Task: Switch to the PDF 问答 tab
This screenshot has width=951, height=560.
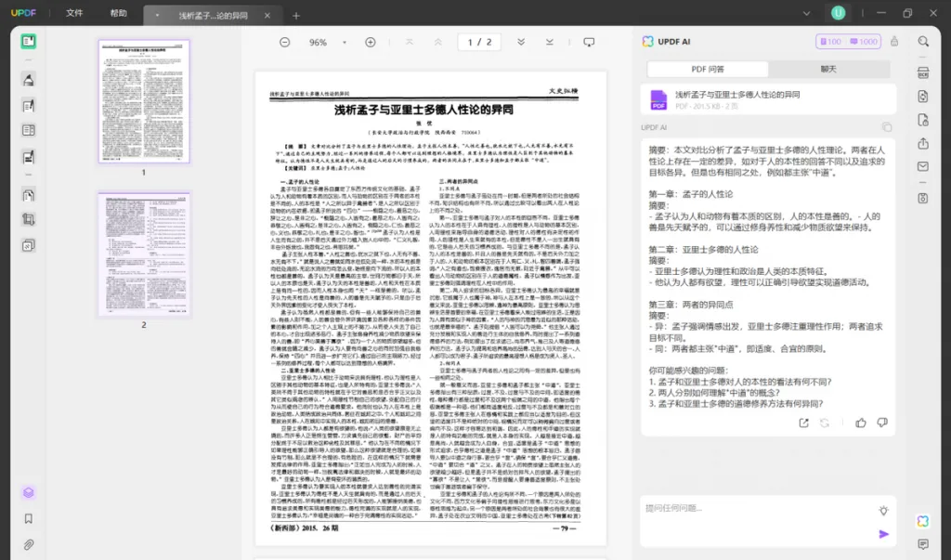Action: click(708, 69)
